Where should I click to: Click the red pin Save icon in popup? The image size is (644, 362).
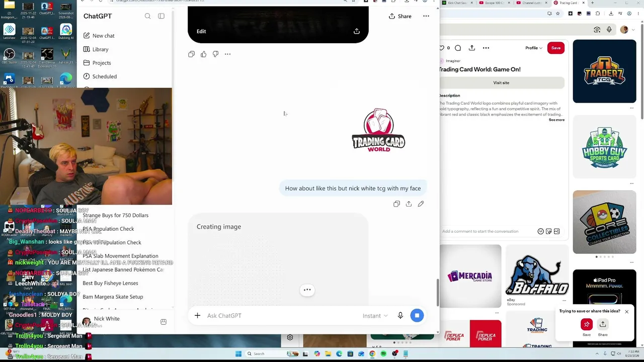pos(587,324)
